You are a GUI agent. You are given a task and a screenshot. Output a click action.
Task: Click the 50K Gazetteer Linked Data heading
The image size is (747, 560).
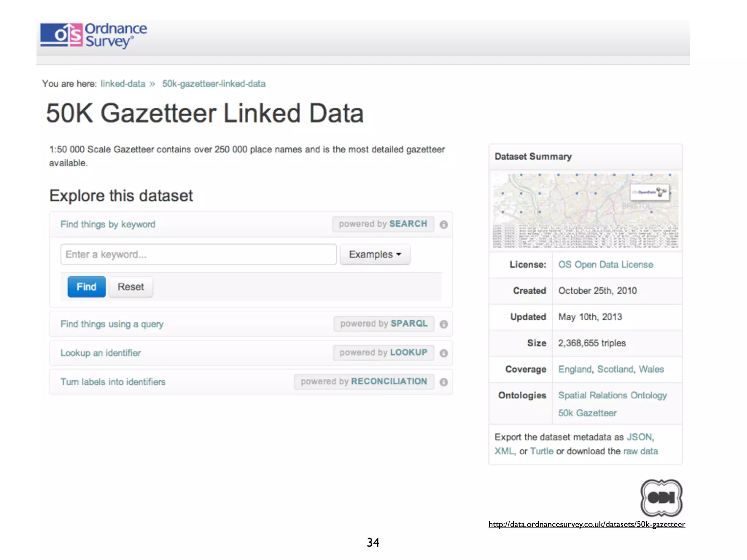tap(205, 113)
